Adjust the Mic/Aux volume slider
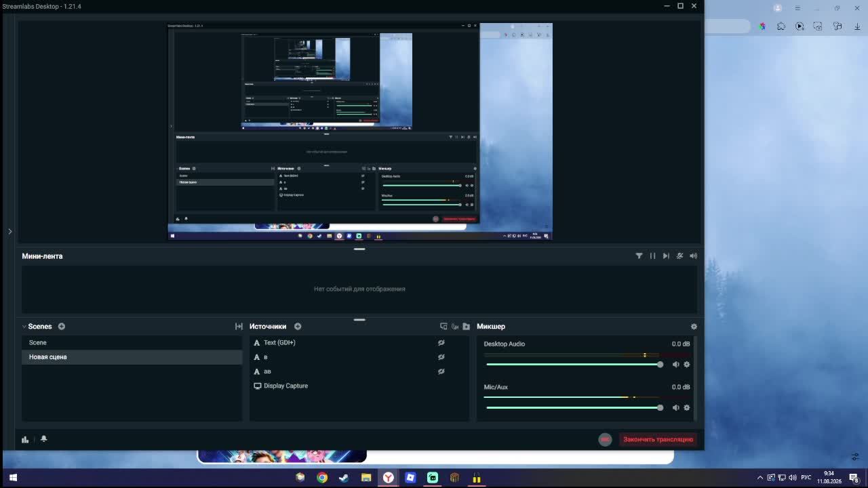 tap(574, 407)
